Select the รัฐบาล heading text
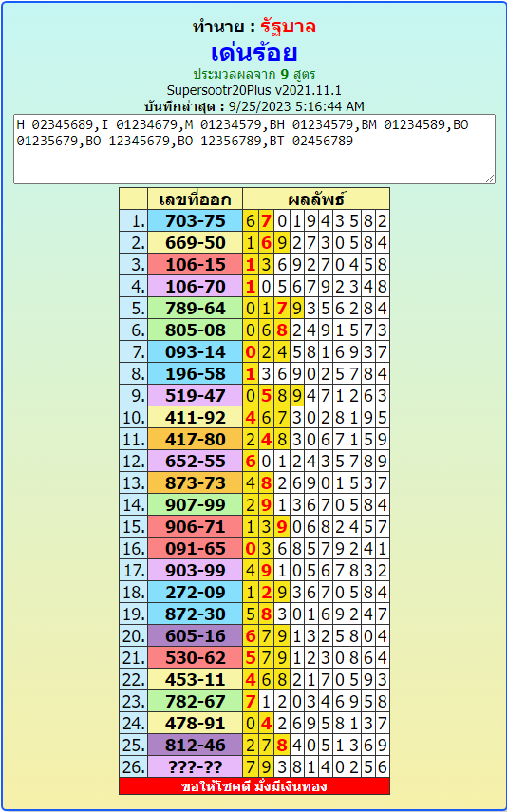 pyautogui.click(x=288, y=27)
